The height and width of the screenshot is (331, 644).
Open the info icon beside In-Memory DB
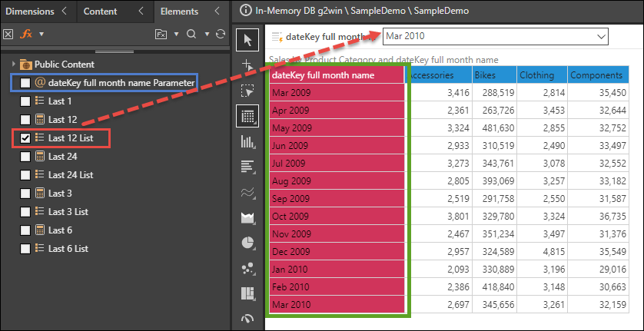coord(246,11)
